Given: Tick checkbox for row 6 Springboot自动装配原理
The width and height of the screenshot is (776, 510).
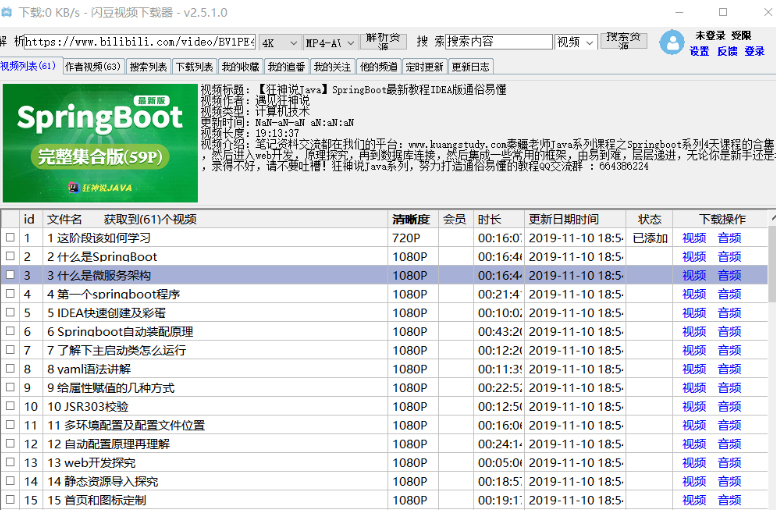Looking at the screenshot, I should click(x=10, y=331).
